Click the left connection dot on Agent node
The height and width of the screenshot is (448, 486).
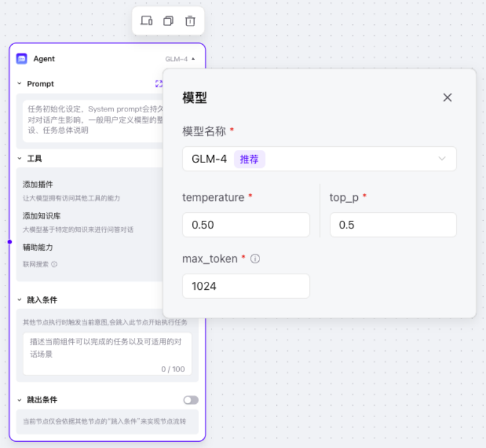click(9, 241)
